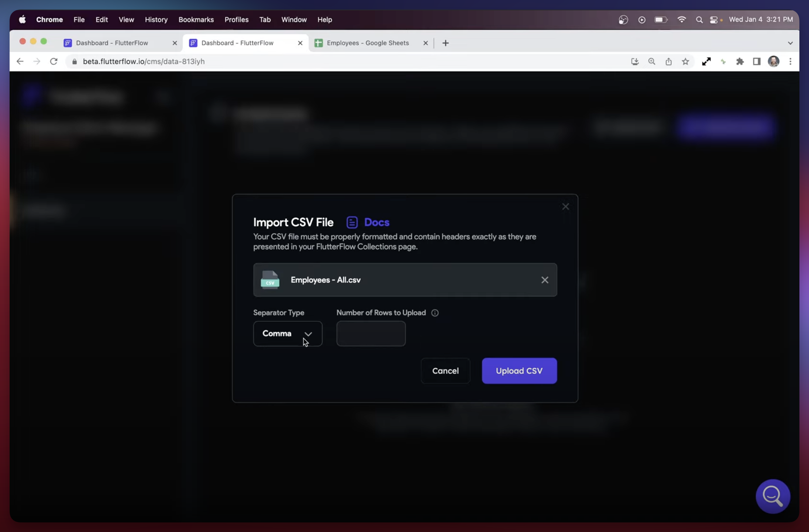The height and width of the screenshot is (532, 809).
Task: Switch to second Dashboard FlutterFlow tab
Action: point(237,42)
